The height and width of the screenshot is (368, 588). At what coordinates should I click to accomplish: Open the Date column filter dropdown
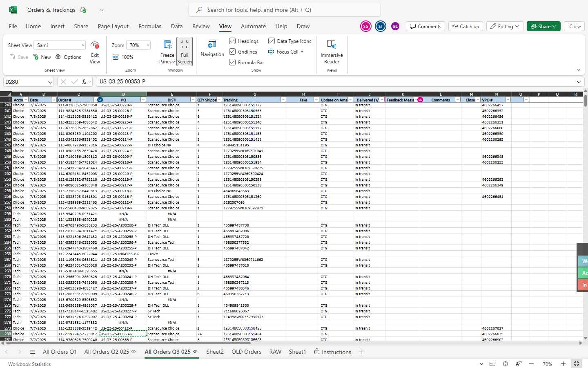pos(53,100)
